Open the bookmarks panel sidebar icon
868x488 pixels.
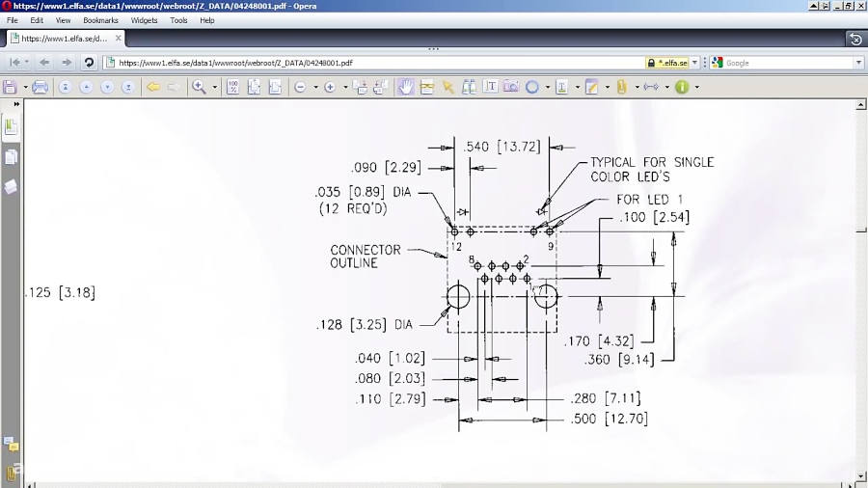[11, 127]
